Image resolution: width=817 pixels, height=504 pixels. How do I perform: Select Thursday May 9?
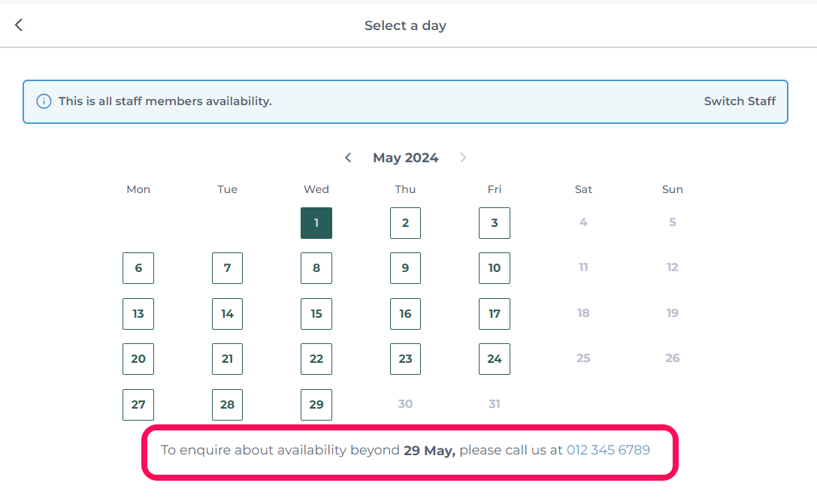point(405,268)
